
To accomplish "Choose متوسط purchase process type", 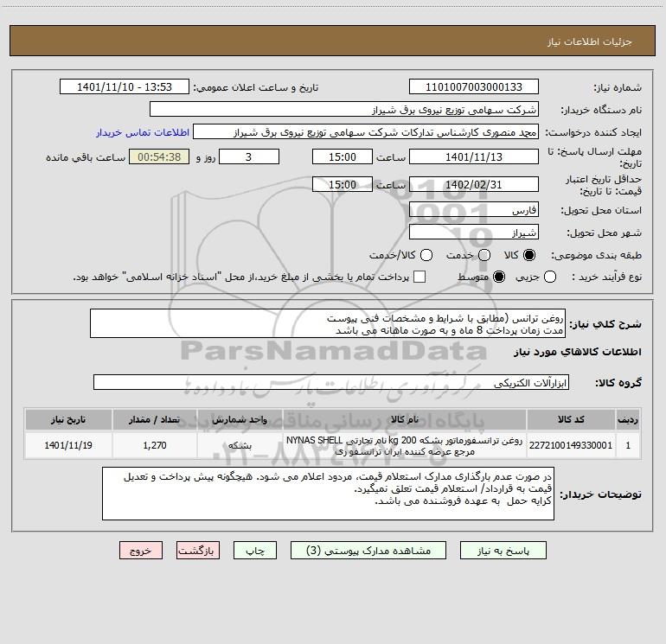I will (499, 277).
